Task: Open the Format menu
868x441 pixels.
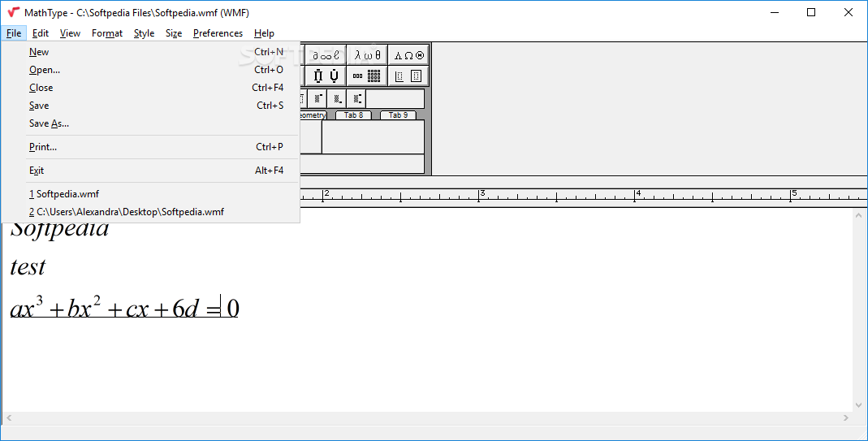Action: coord(107,33)
